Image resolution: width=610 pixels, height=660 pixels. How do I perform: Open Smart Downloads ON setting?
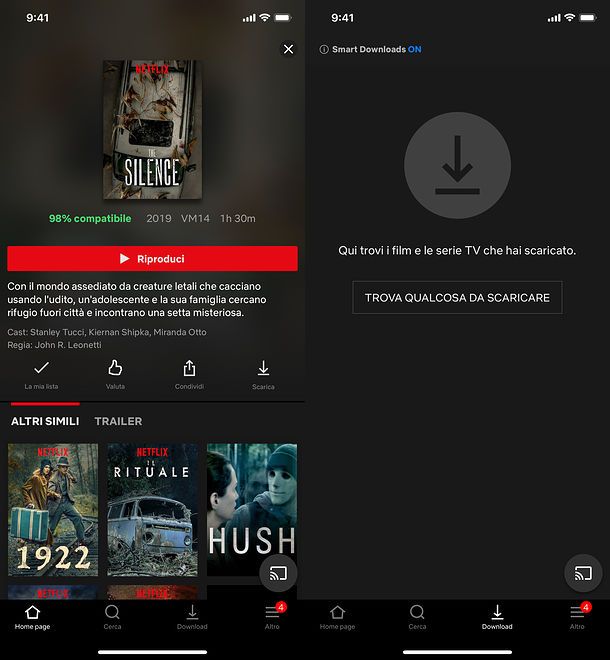pos(376,49)
